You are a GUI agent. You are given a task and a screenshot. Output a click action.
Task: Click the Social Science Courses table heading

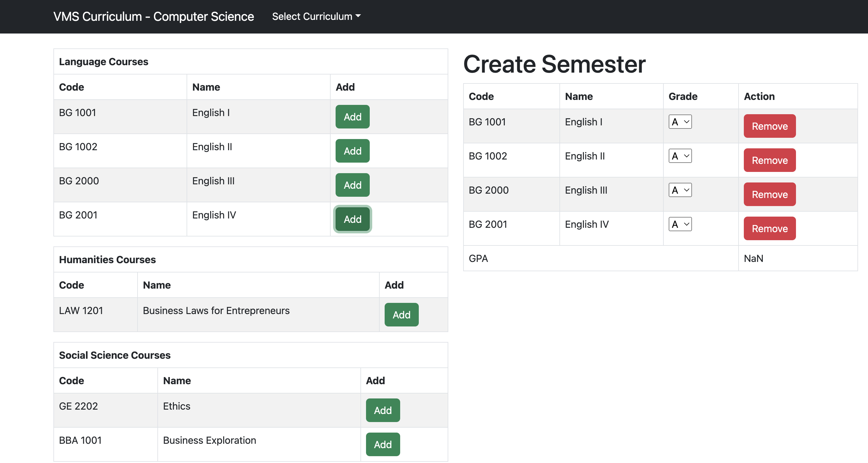pos(115,355)
